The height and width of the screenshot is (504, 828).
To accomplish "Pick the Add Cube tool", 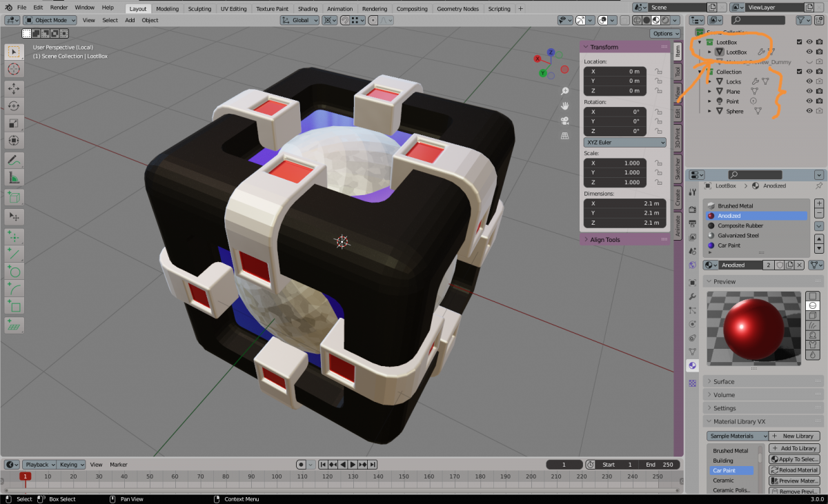I will (14, 198).
